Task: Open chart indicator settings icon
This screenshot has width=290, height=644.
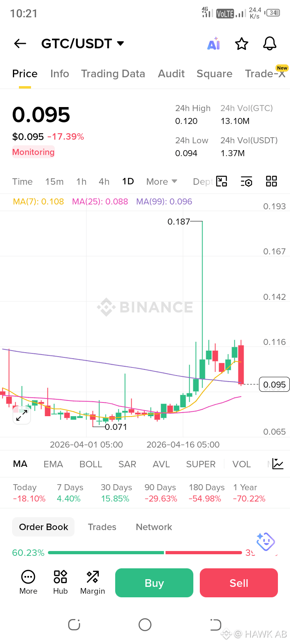Action: 246,182
